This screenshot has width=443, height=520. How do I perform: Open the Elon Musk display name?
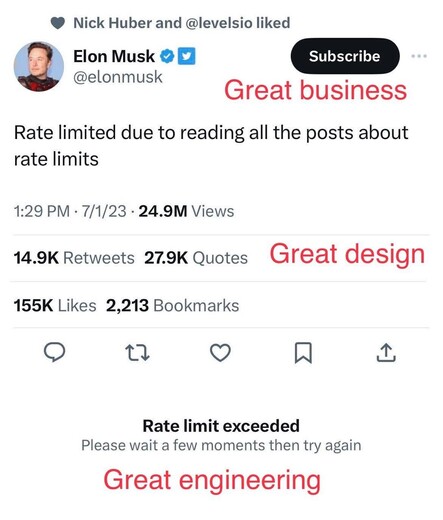114,56
